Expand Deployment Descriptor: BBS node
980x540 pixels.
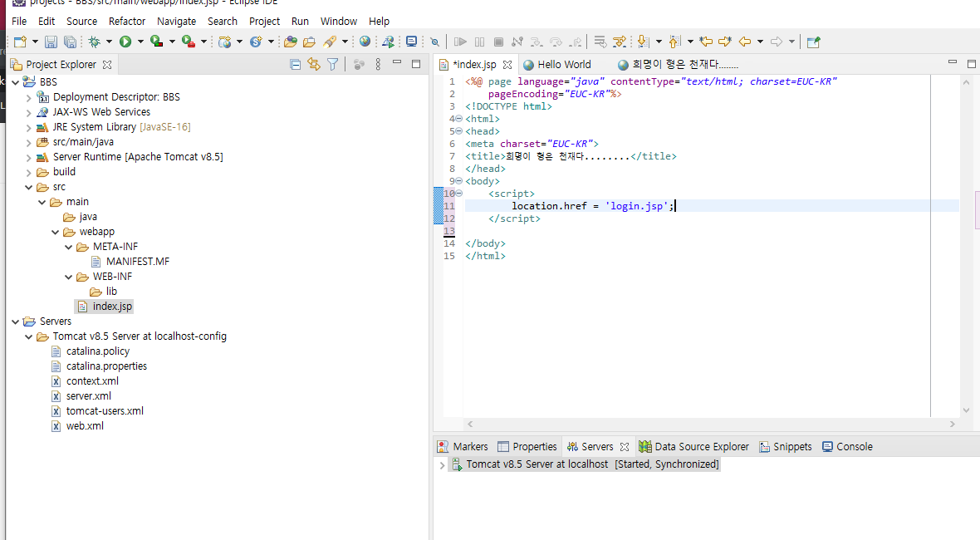click(29, 97)
